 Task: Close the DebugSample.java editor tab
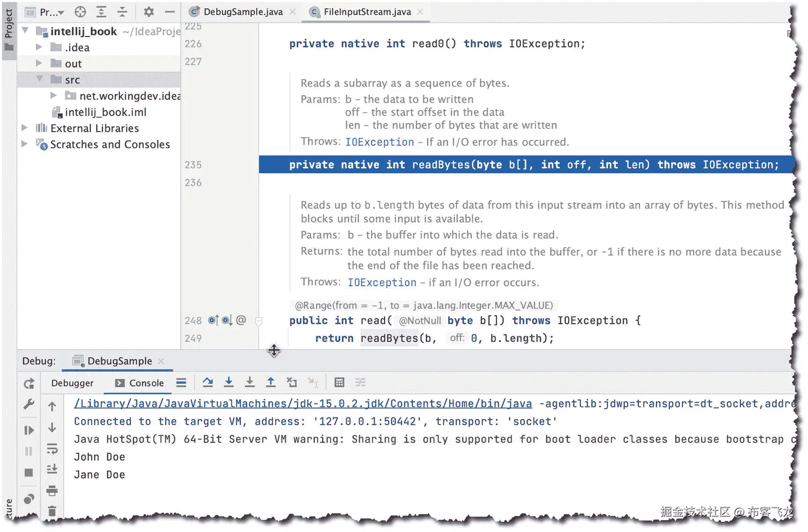pos(293,12)
